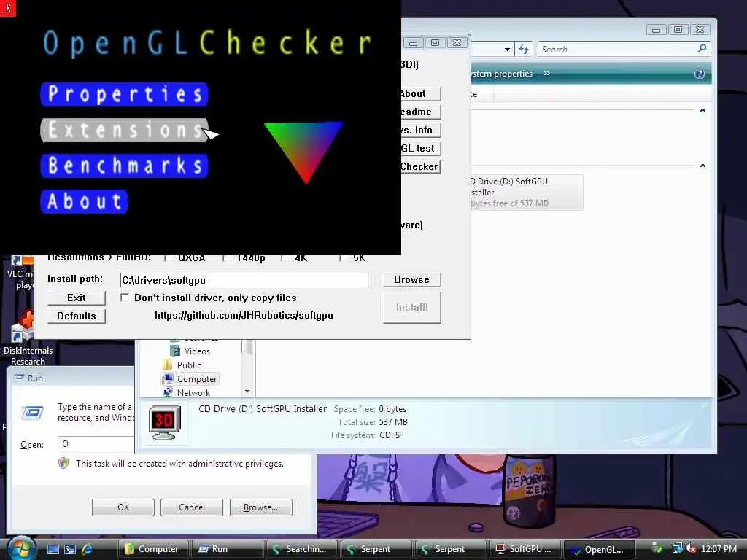Switch to Computer taskbar button
747x560 pixels.
click(x=153, y=549)
